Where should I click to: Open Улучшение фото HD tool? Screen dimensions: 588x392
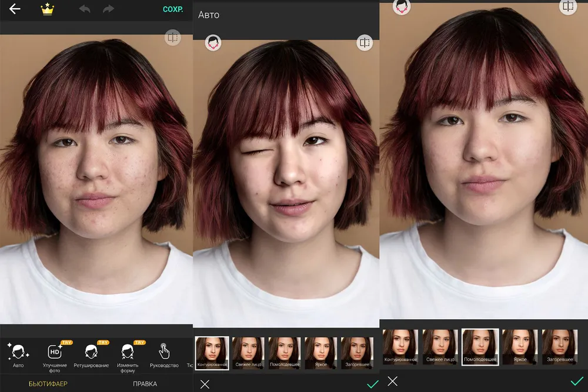55,357
